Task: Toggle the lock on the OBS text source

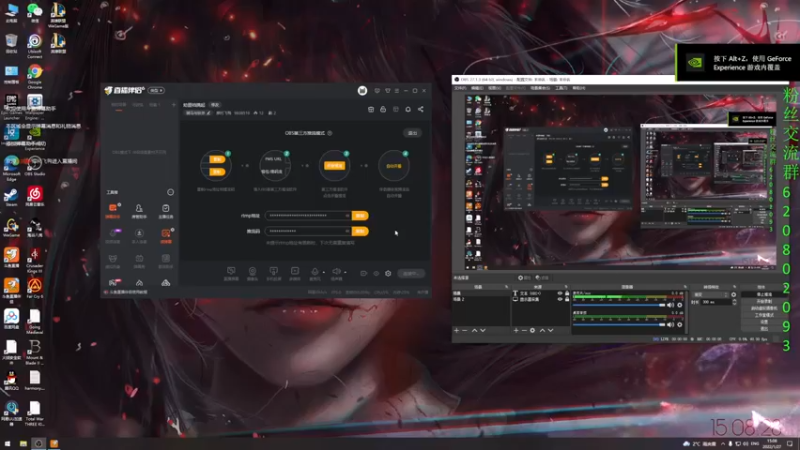Action: point(567,293)
